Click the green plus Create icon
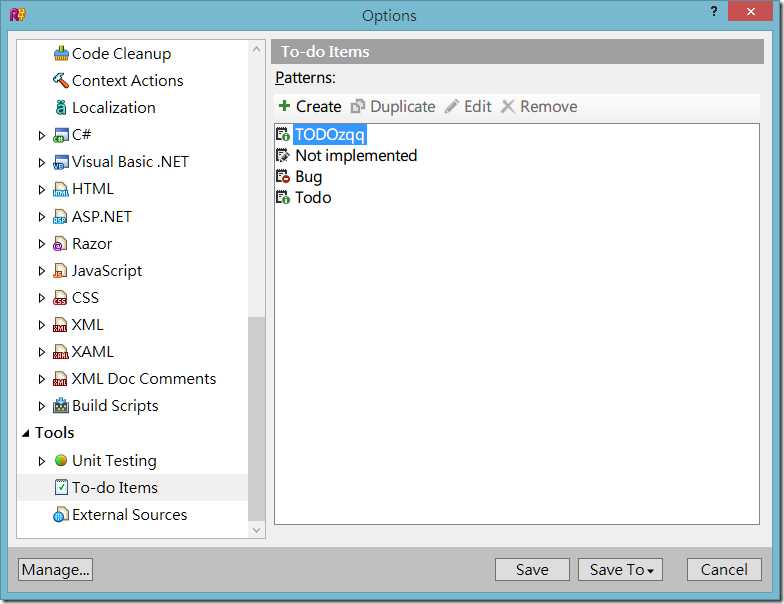The image size is (784, 604). point(284,106)
